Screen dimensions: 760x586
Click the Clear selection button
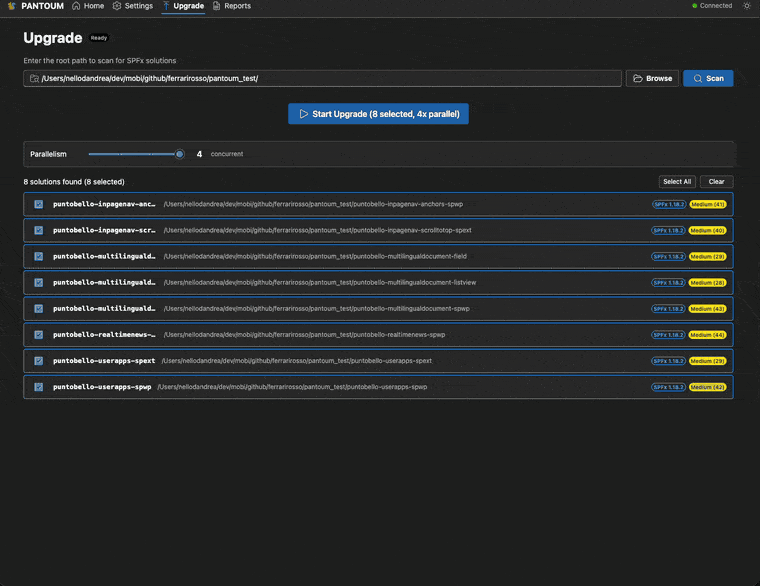[716, 182]
